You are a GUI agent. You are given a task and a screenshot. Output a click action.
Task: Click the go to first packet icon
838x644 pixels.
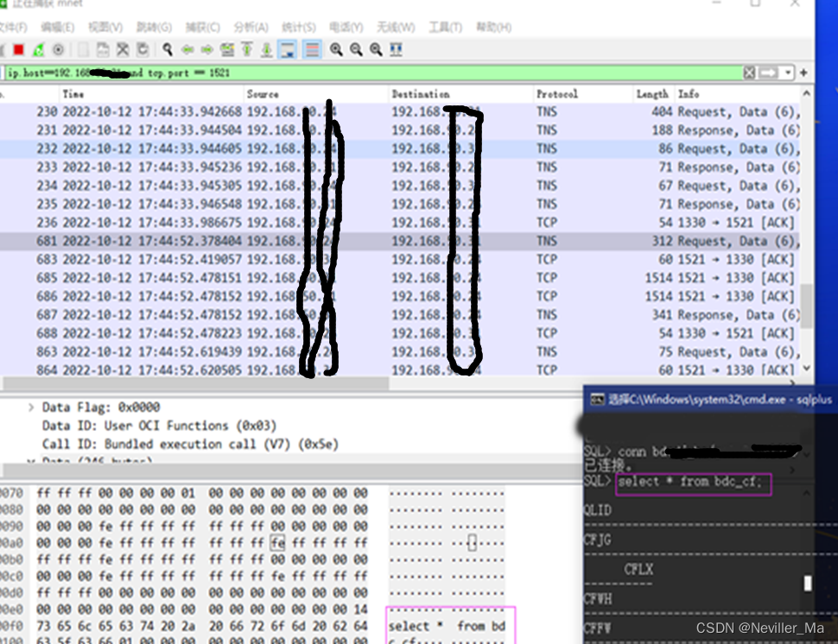247,49
